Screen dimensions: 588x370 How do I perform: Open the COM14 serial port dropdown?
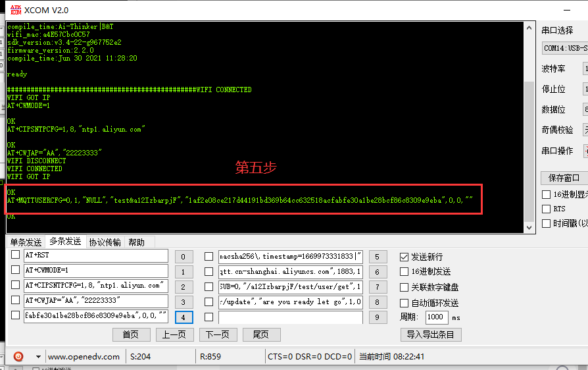point(565,48)
